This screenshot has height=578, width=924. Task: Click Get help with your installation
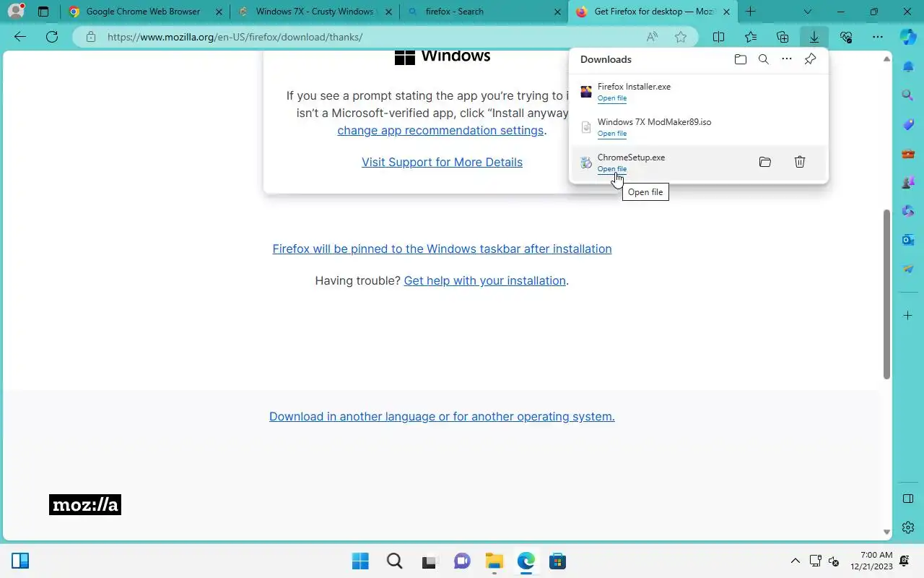[x=484, y=280]
